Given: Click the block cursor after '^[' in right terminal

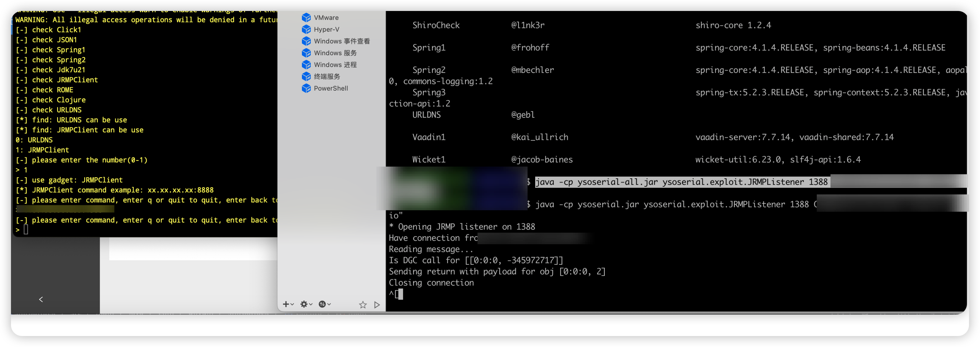Looking at the screenshot, I should [400, 294].
